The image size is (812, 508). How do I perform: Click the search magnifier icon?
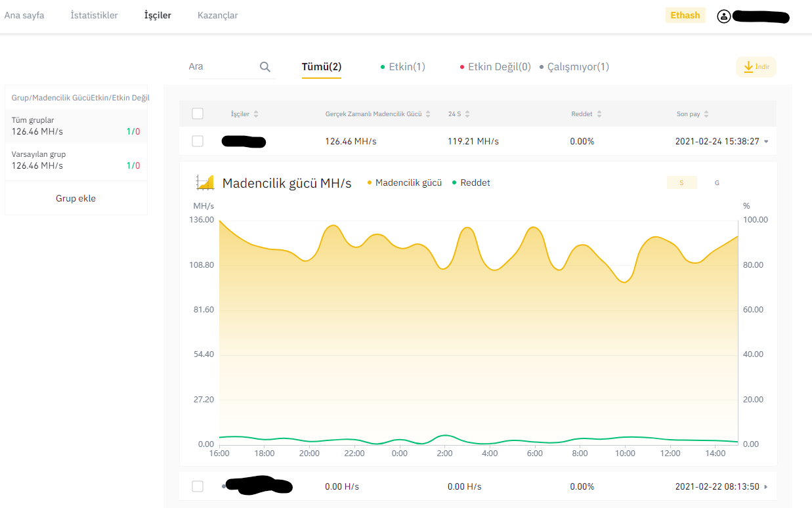[265, 66]
